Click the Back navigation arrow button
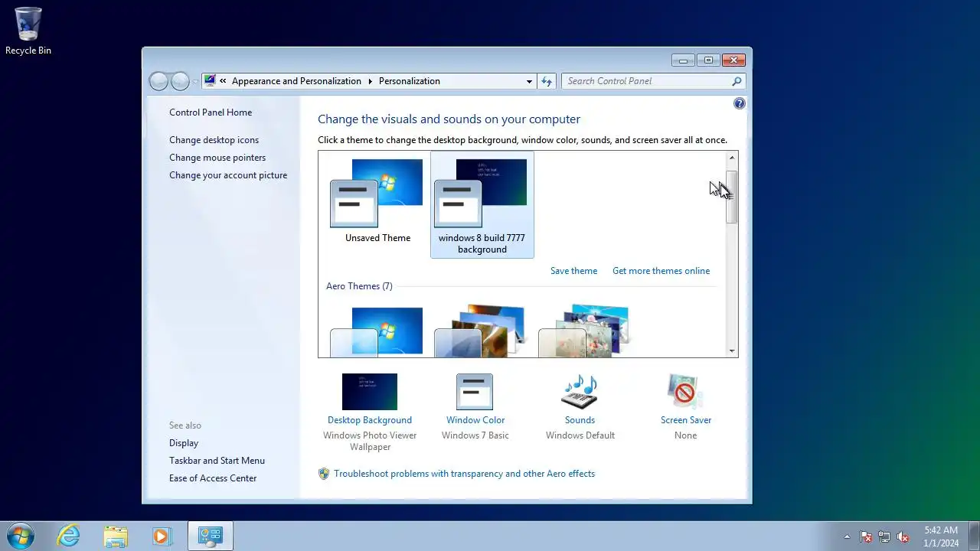980x551 pixels. tap(158, 81)
